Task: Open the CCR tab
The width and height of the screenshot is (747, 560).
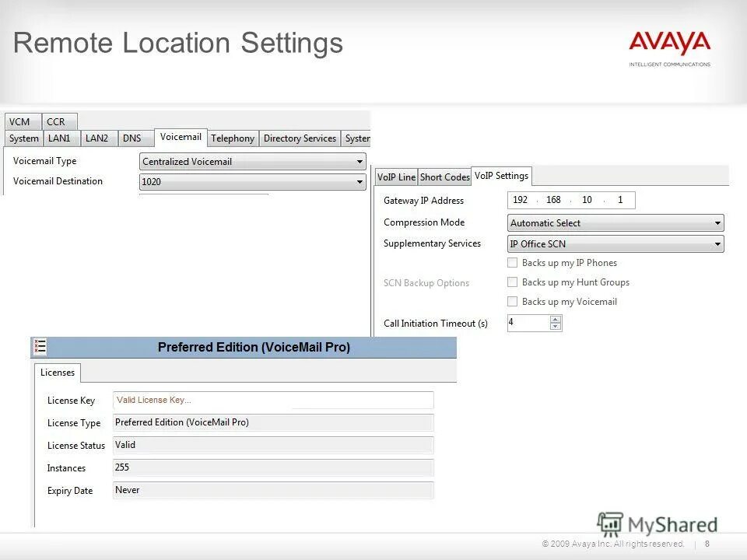Action: 55,121
